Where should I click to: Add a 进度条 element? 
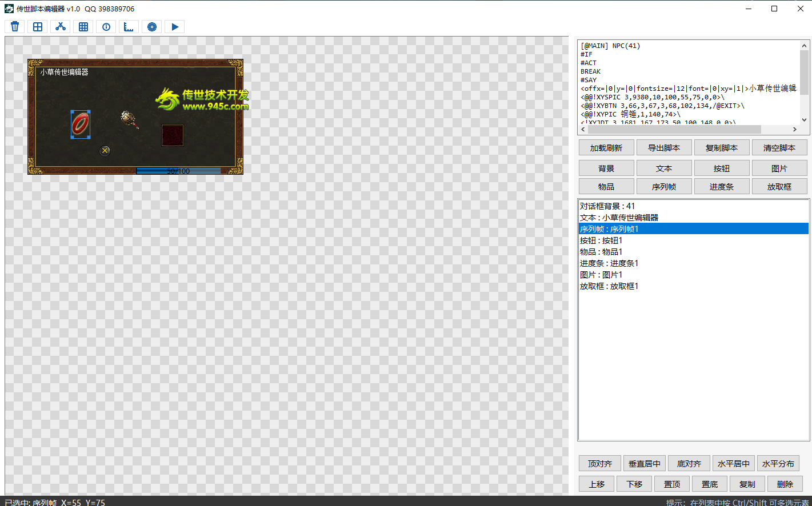point(722,187)
